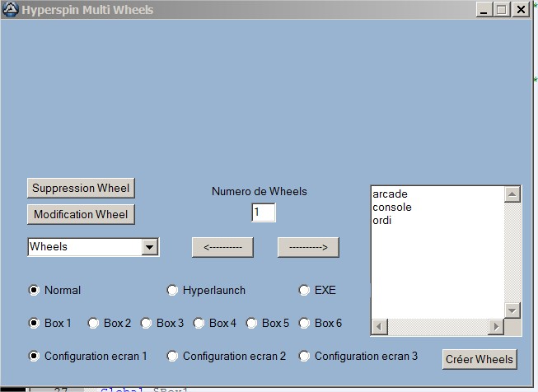Click the list's scroll up arrow
538x392 pixels.
(x=512, y=194)
